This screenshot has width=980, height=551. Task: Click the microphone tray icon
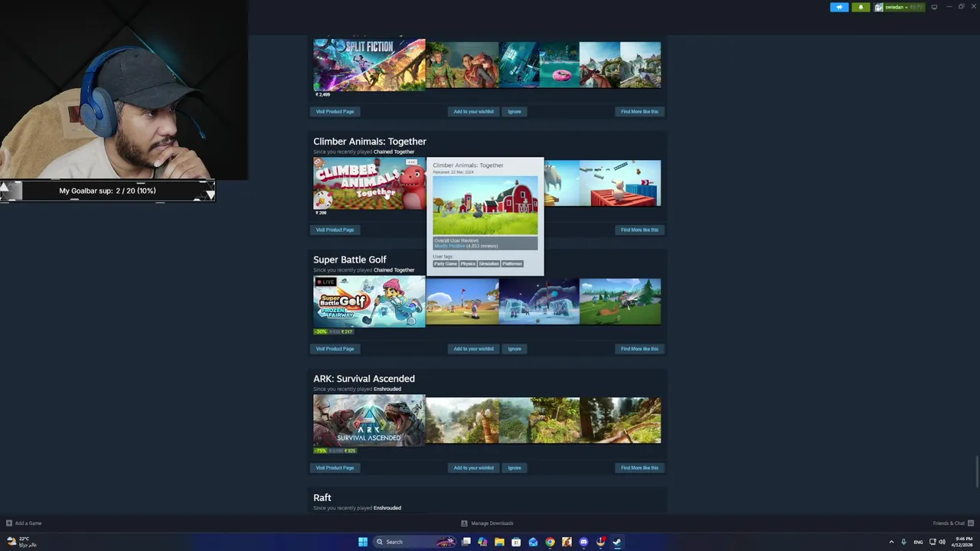click(x=904, y=542)
